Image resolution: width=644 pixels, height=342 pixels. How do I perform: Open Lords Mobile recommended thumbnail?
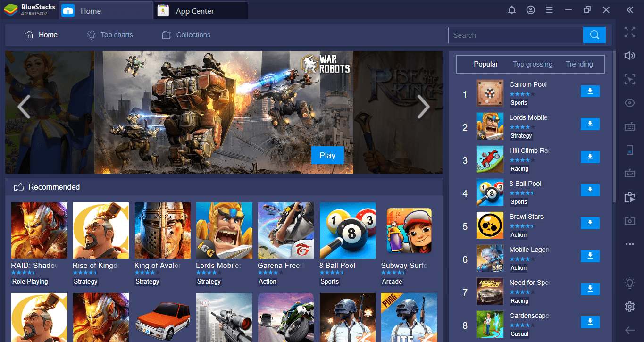[224, 230]
